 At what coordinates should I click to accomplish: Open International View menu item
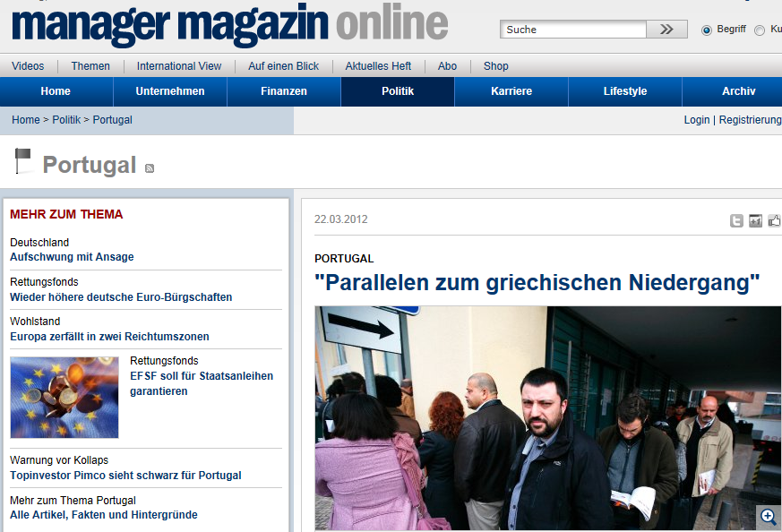tap(179, 66)
